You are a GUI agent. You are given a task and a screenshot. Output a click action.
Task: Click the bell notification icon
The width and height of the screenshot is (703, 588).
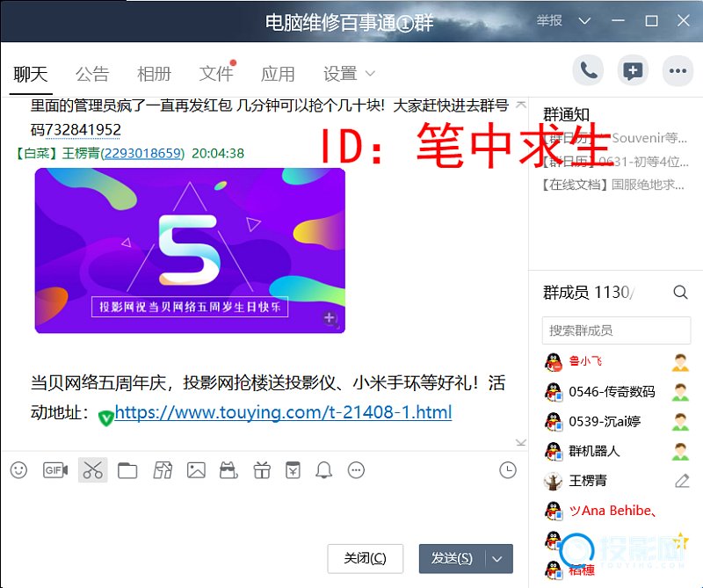[x=323, y=470]
